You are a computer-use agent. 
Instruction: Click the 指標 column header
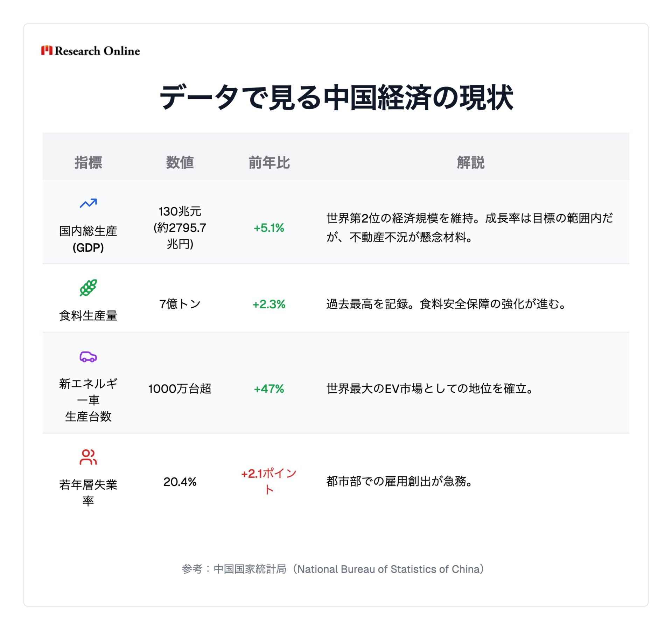click(88, 163)
